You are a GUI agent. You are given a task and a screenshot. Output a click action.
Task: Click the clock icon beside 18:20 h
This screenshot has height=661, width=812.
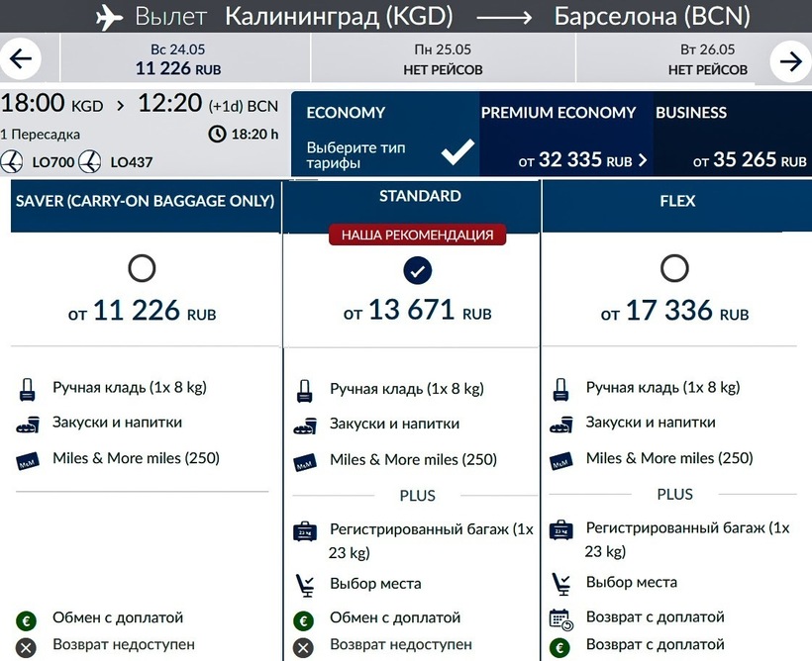[x=216, y=134]
